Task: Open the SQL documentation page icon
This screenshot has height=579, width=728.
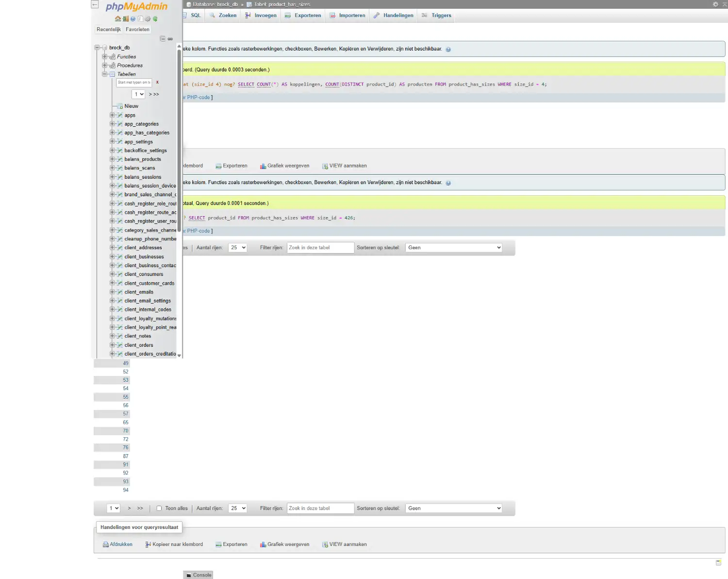Action: [140, 19]
